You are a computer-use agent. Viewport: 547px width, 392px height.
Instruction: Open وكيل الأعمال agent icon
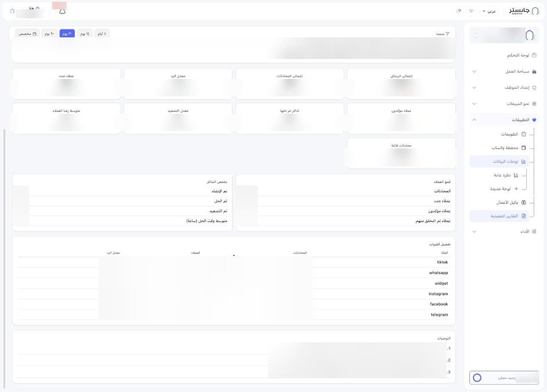524,202
